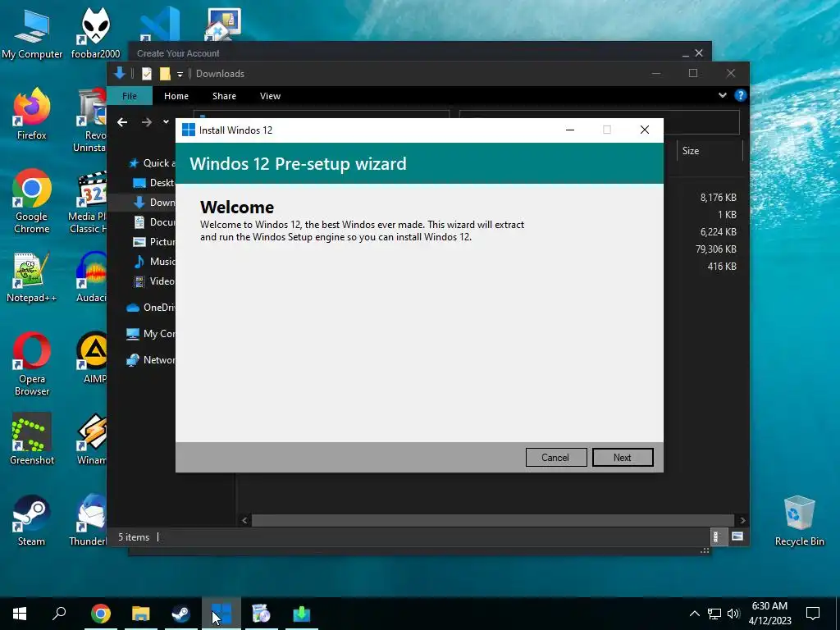Open the Visual Studio Code desktop icon
Image resolution: width=840 pixels, height=630 pixels.
point(160,25)
